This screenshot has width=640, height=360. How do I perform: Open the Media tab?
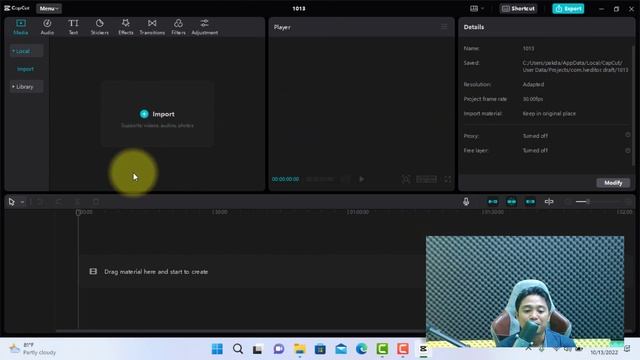pyautogui.click(x=21, y=27)
